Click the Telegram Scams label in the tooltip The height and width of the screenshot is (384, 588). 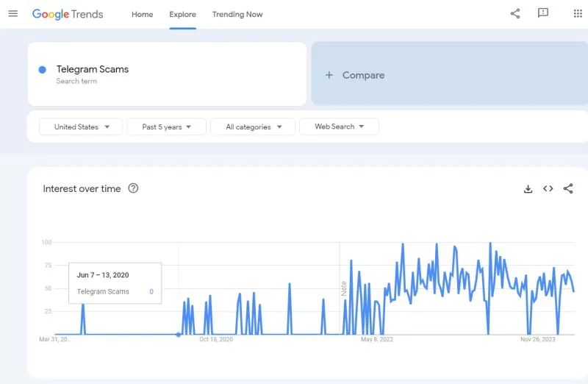(x=103, y=291)
